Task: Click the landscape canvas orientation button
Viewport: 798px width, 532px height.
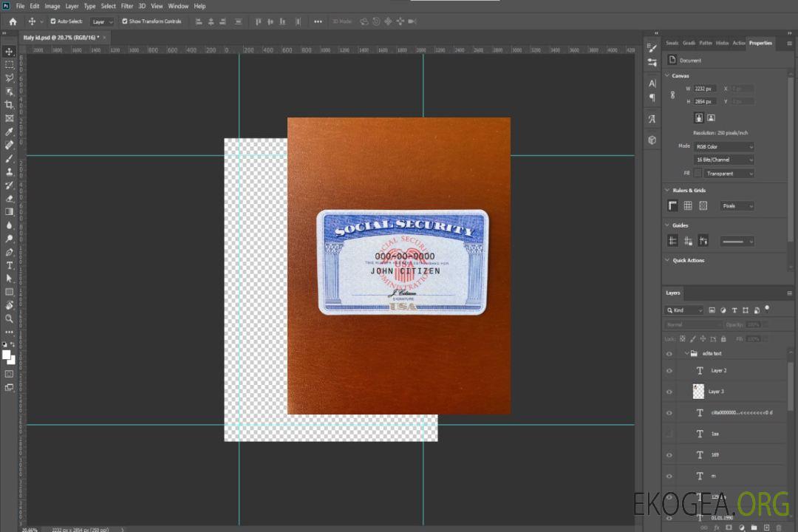Action: click(711, 118)
